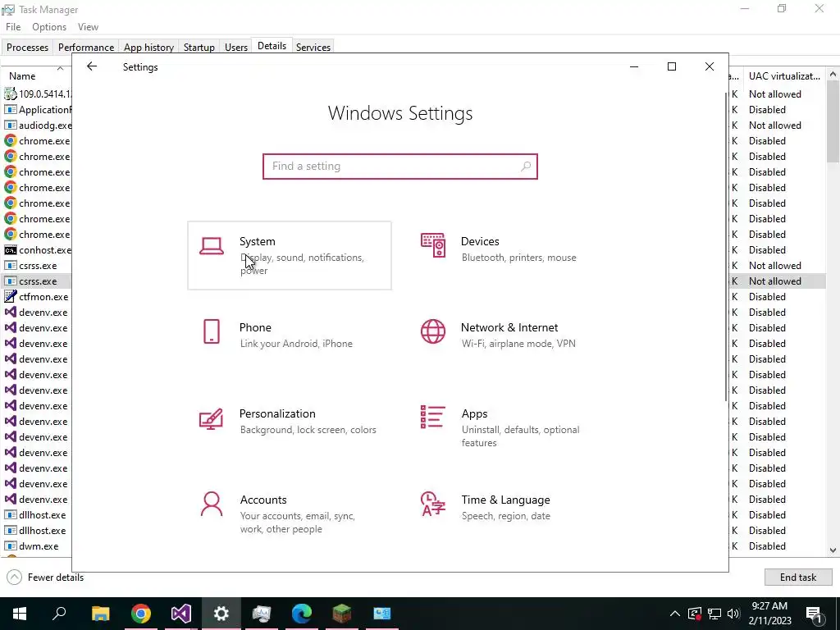
Task: Click the Windows Start button
Action: tap(20, 614)
